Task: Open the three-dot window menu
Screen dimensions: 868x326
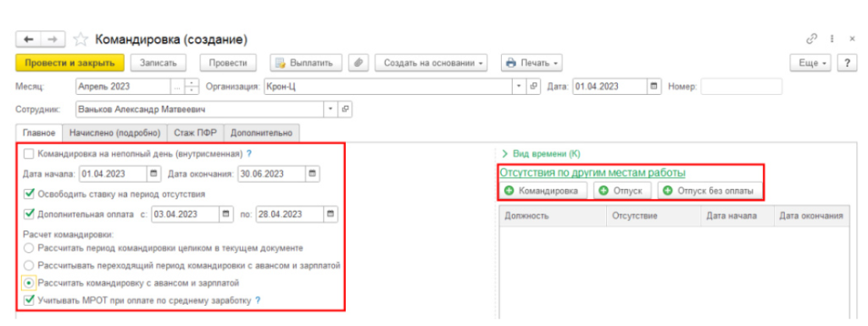Action: click(x=832, y=39)
